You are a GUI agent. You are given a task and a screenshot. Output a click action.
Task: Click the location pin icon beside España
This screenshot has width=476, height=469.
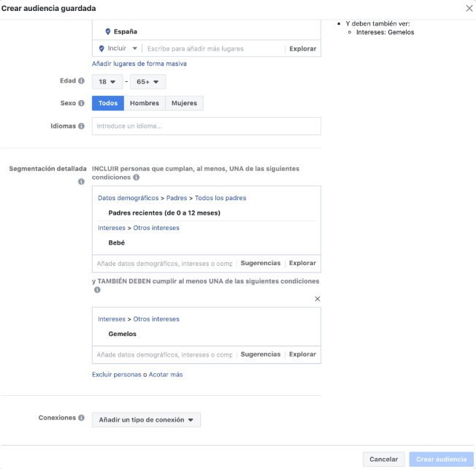(x=108, y=31)
